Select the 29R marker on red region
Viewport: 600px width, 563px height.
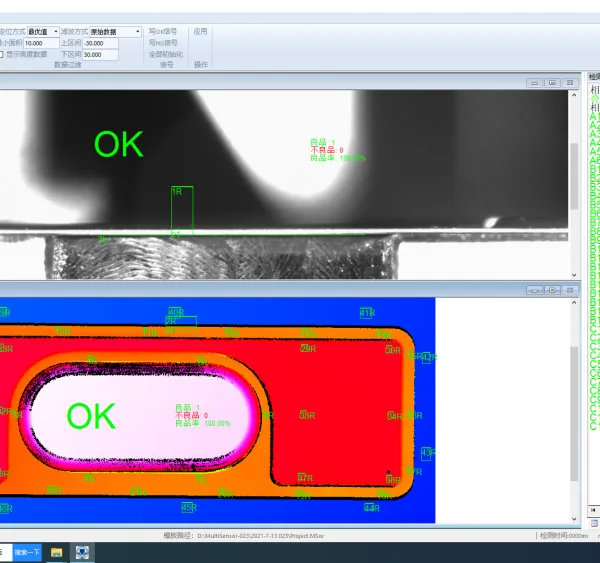308,348
